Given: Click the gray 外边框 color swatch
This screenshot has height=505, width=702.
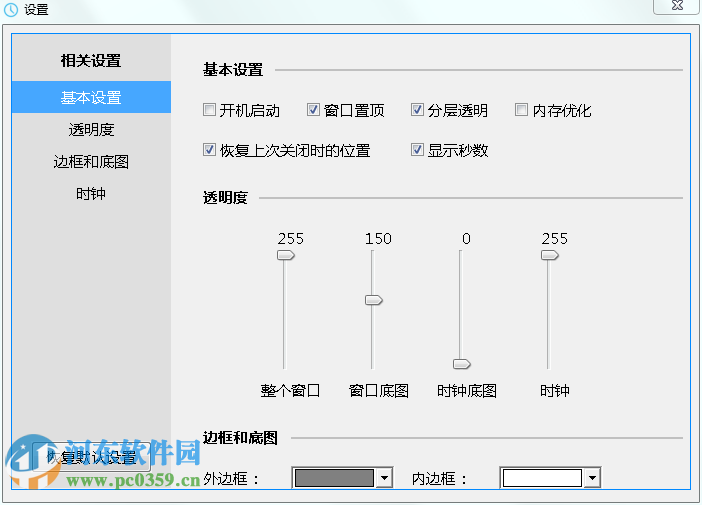Looking at the screenshot, I should coord(334,478).
